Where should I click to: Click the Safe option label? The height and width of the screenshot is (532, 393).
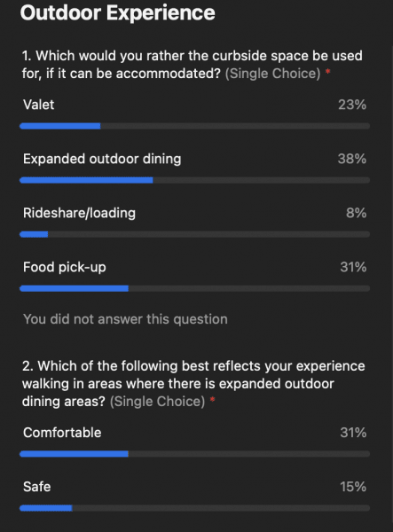click(37, 487)
